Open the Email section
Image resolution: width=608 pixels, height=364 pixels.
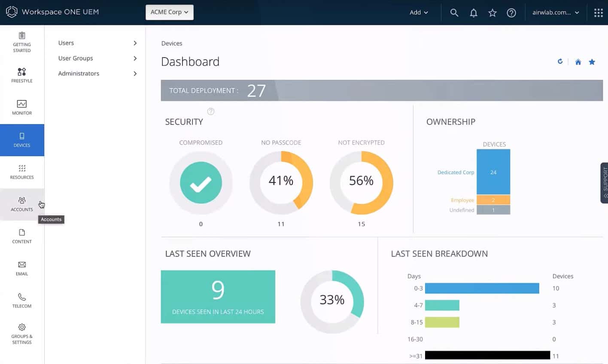(x=22, y=268)
